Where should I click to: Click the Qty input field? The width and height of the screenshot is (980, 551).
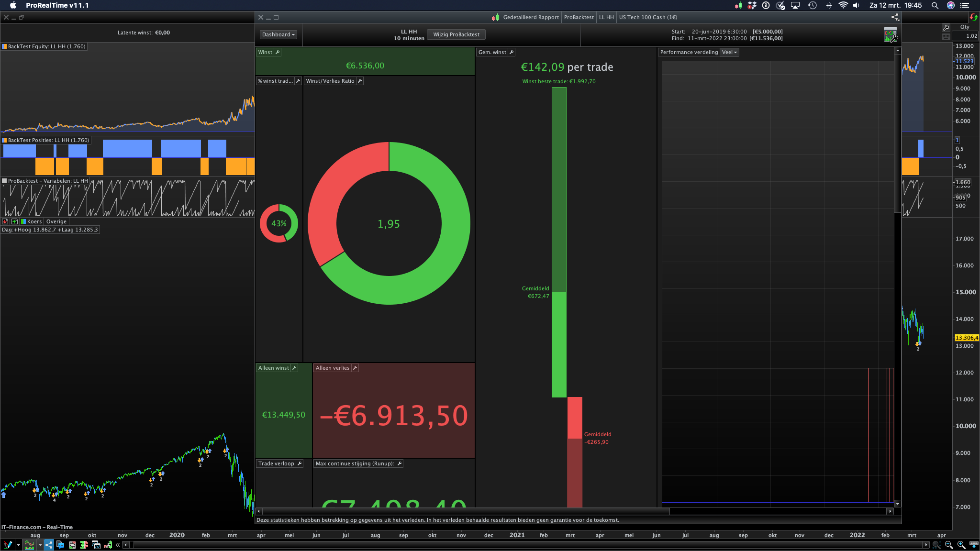[x=965, y=36]
